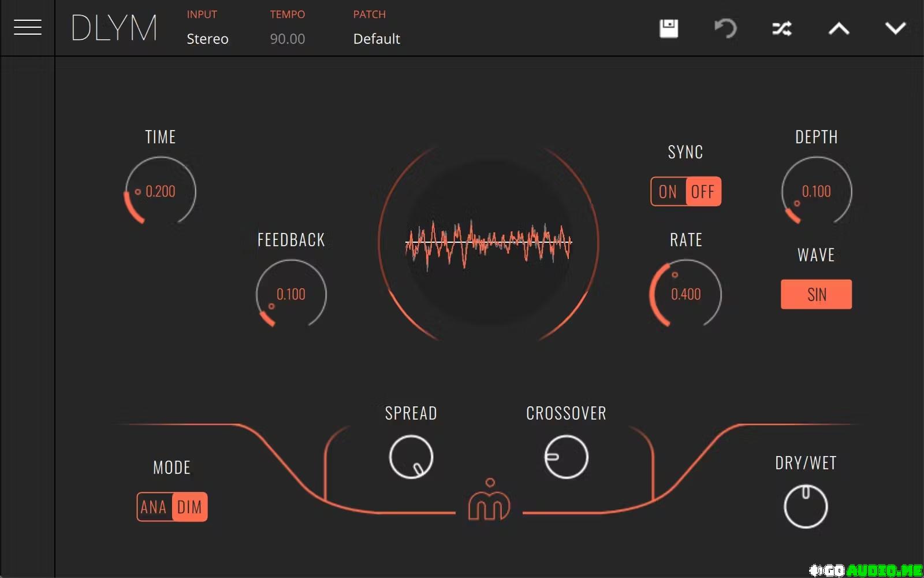Image resolution: width=924 pixels, height=578 pixels.
Task: Select ANA mode
Action: coord(154,507)
